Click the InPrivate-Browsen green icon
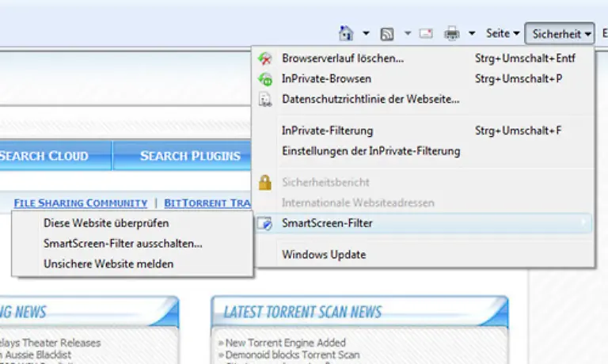Viewport: 608px width, 364px height. click(x=265, y=79)
